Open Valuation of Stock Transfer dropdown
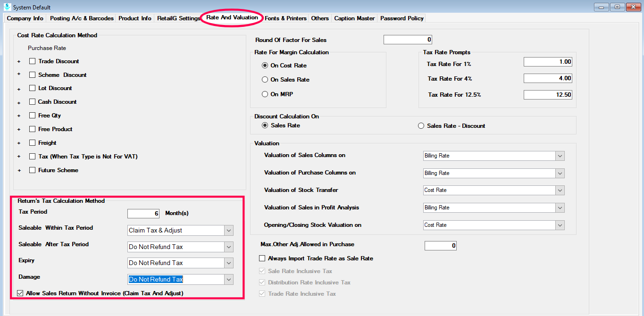Image resolution: width=644 pixels, height=316 pixels. [x=560, y=191]
